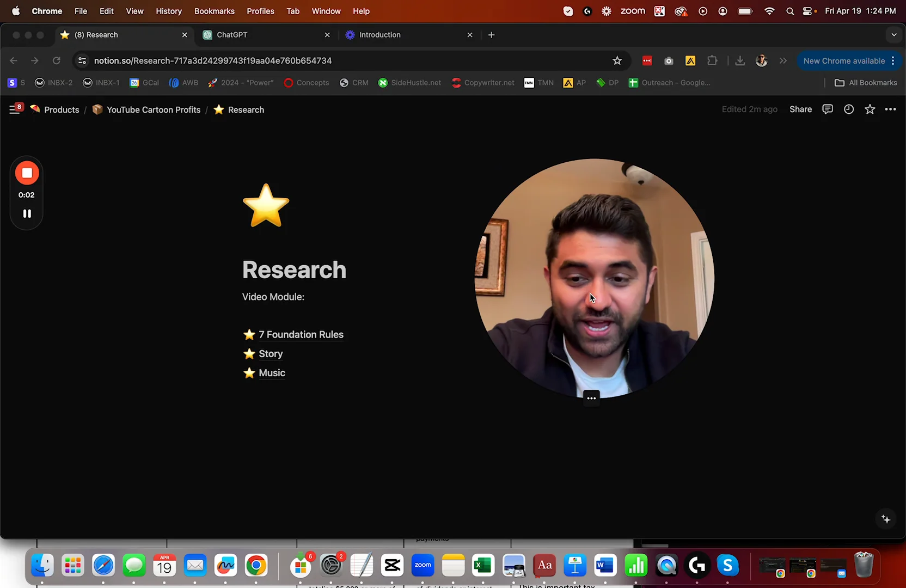
Task: Expand the tab search dropdown
Action: 893,35
